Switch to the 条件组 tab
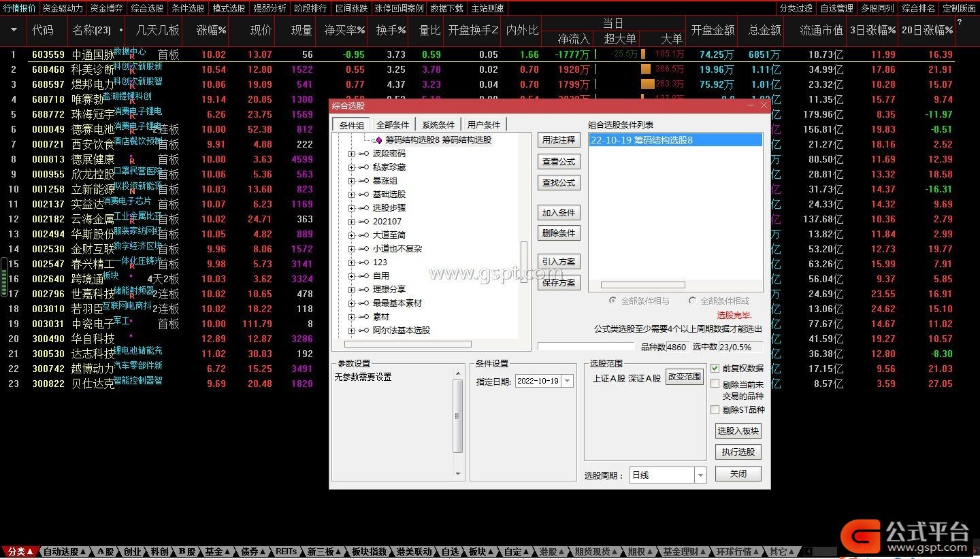The height and width of the screenshot is (559, 980). click(x=352, y=125)
